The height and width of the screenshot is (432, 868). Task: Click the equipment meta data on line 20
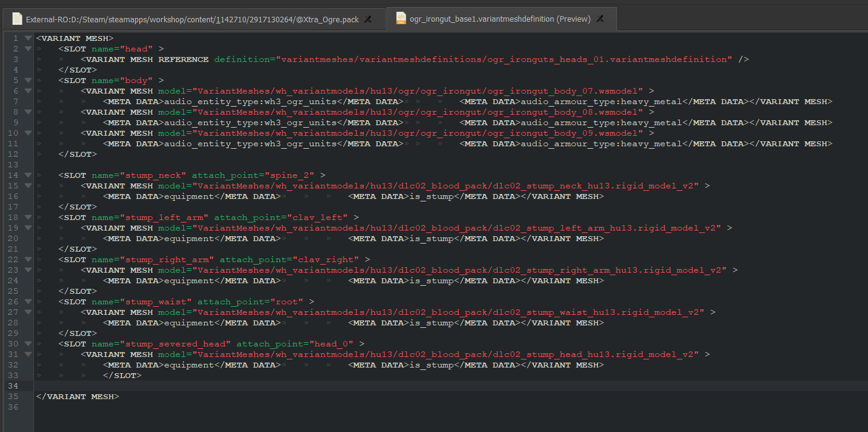click(x=189, y=239)
